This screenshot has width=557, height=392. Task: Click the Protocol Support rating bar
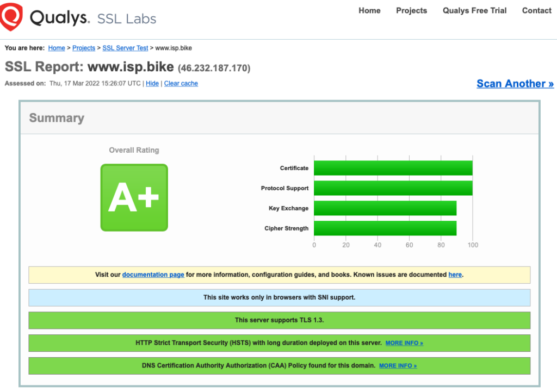393,188
